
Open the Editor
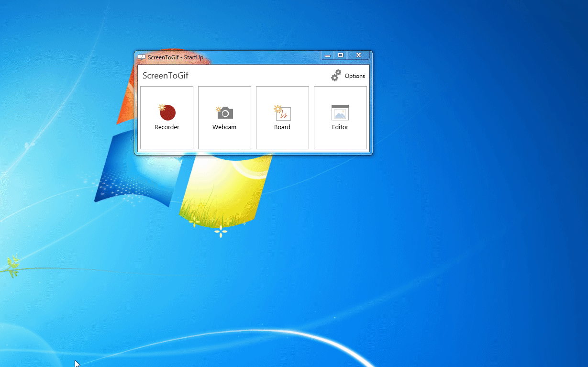pos(340,118)
